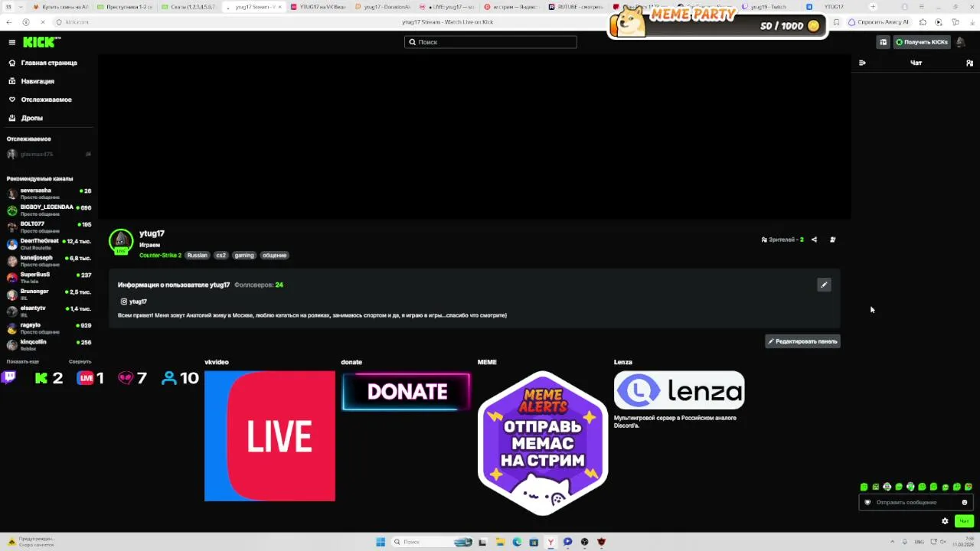Click the panel layout icon beside Получить KICKs
Screen dimensions: 980x551
click(x=883, y=42)
